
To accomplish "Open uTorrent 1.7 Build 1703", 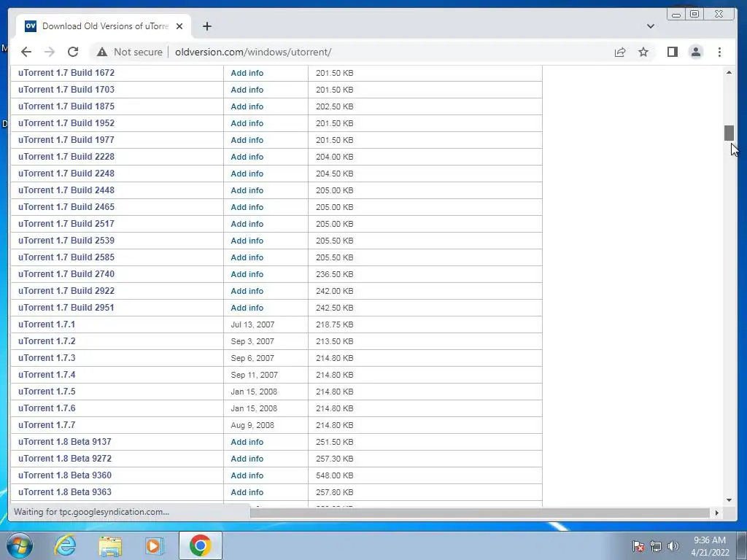I will pos(66,90).
